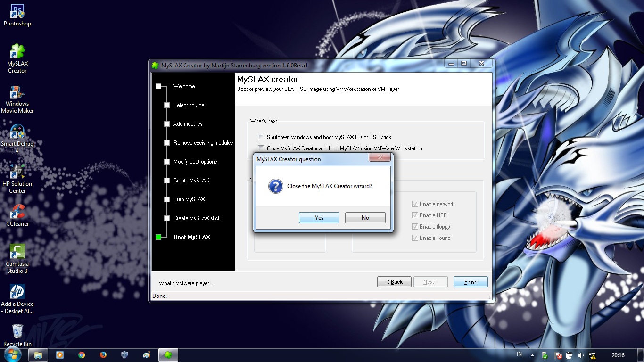Image resolution: width=644 pixels, height=362 pixels.
Task: Select the HP Solution Center desktop icon
Action: click(x=17, y=179)
